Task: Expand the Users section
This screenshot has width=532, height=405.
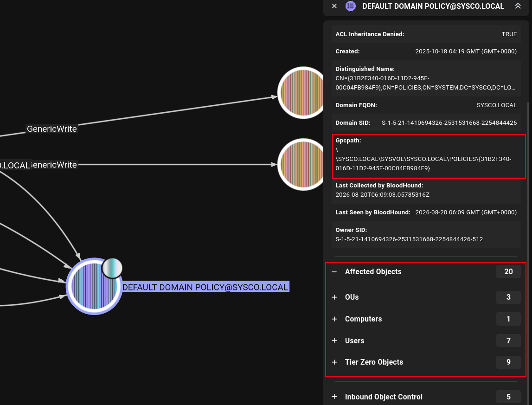Action: tap(334, 341)
